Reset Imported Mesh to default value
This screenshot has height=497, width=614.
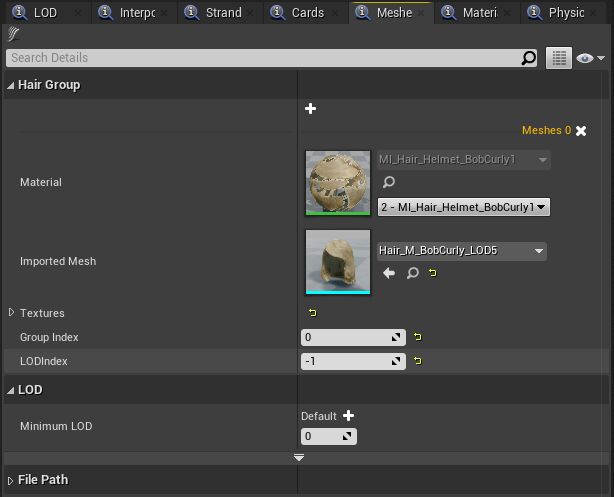click(x=433, y=272)
